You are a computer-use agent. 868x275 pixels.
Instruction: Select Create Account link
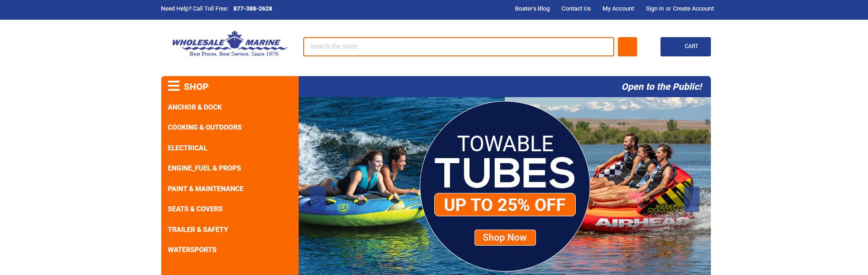693,9
